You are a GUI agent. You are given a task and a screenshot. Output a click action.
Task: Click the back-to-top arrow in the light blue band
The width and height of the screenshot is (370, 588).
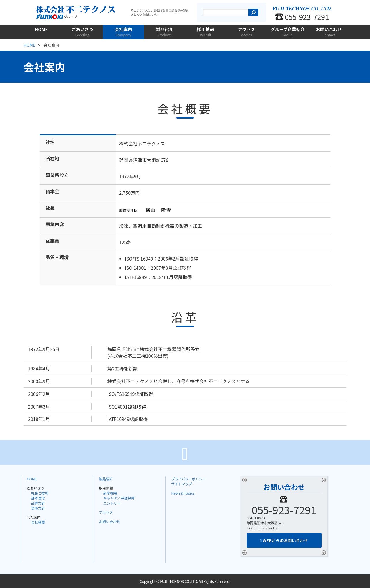[x=185, y=454]
